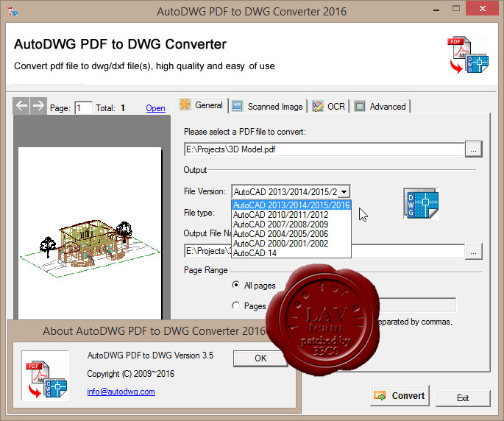Maximize the converter window
The image size is (504, 421).
tap(456, 9)
